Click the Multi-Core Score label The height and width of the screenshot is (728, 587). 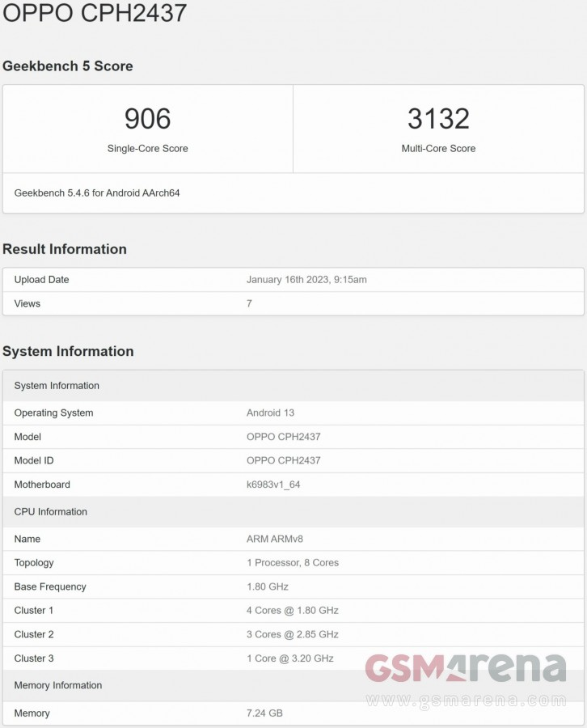pos(438,149)
